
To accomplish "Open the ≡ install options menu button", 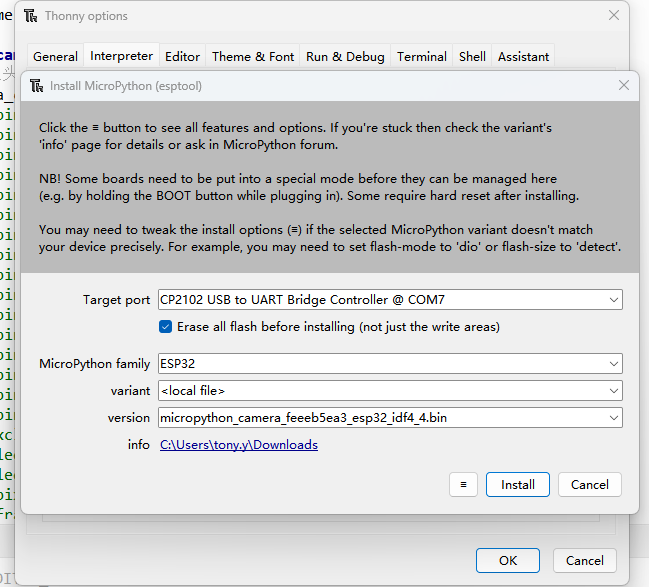I will [463, 484].
